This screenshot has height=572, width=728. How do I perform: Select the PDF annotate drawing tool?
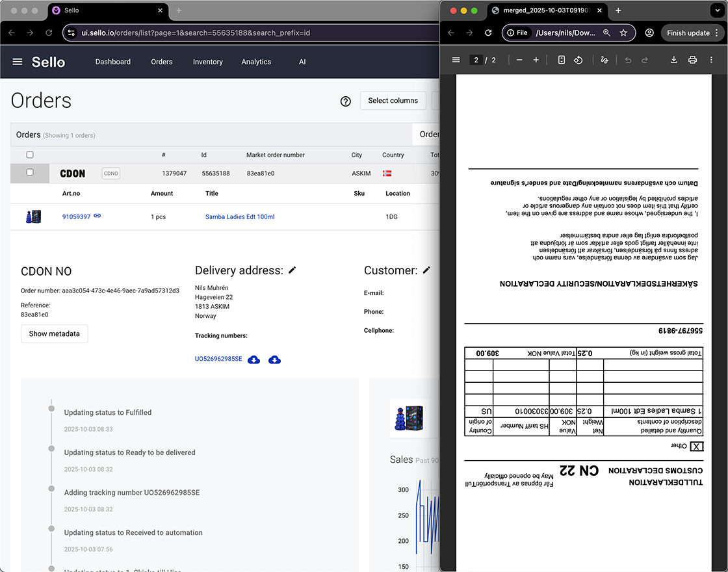point(604,60)
